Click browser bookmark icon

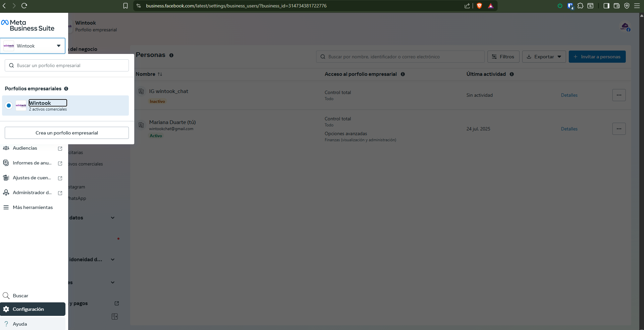125,6
